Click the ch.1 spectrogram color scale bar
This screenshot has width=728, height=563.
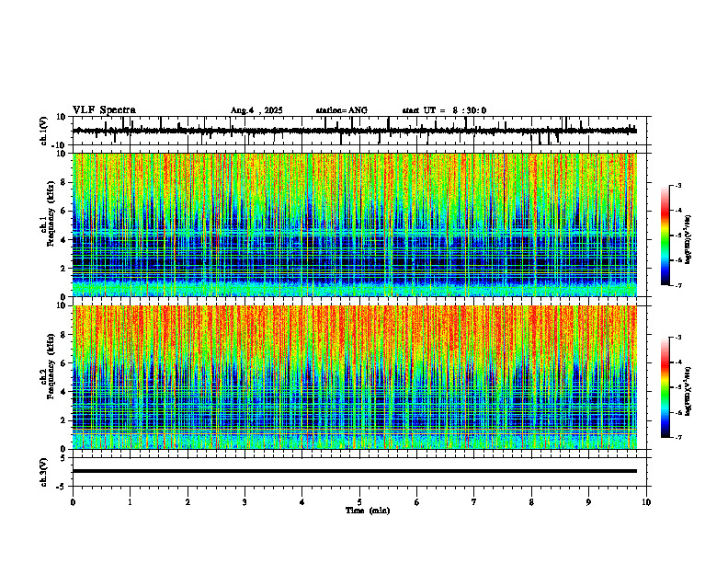click(x=665, y=236)
